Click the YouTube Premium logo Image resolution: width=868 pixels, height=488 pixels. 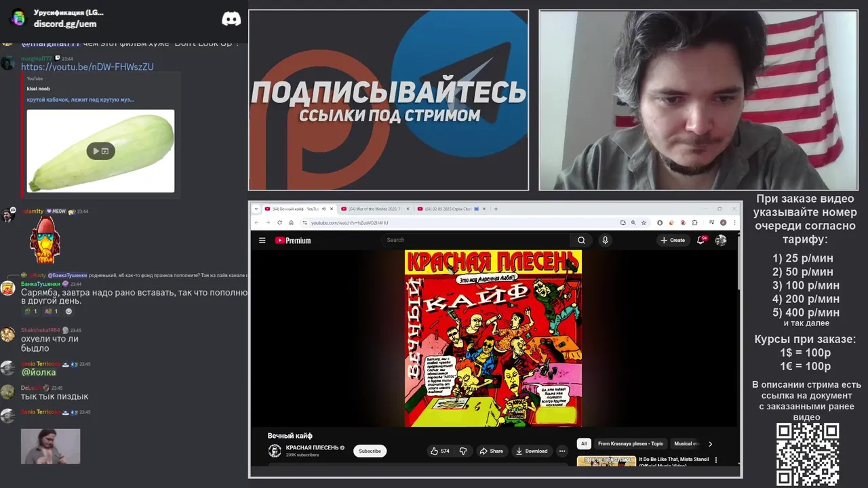[x=293, y=240]
